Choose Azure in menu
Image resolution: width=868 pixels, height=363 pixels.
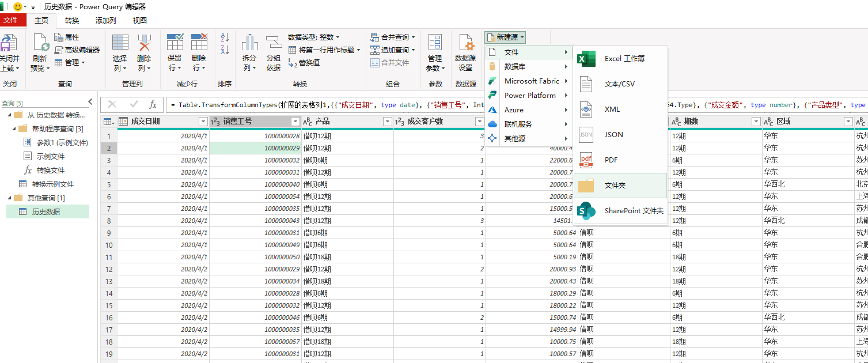(528, 110)
